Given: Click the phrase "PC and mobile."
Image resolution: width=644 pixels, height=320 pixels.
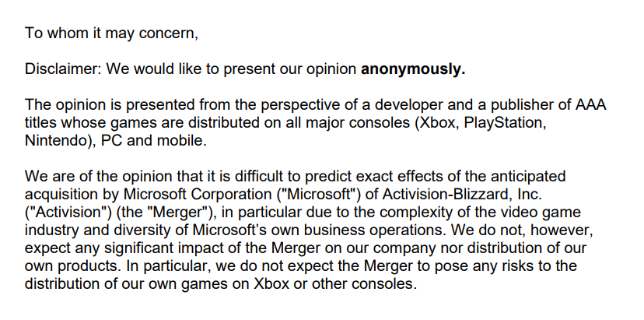Looking at the screenshot, I should click(x=153, y=141).
